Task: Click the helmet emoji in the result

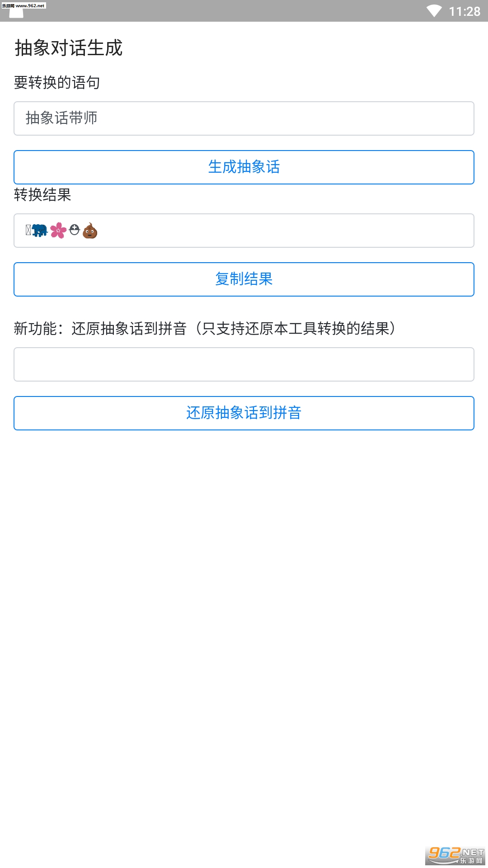Action: click(75, 230)
